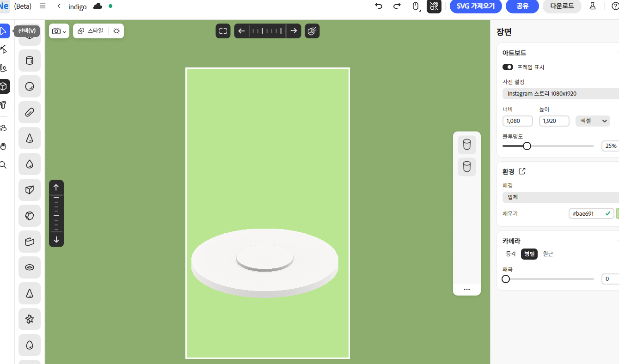This screenshot has width=619, height=364.
Task: Pick the 3D text tool
Action: [4, 105]
